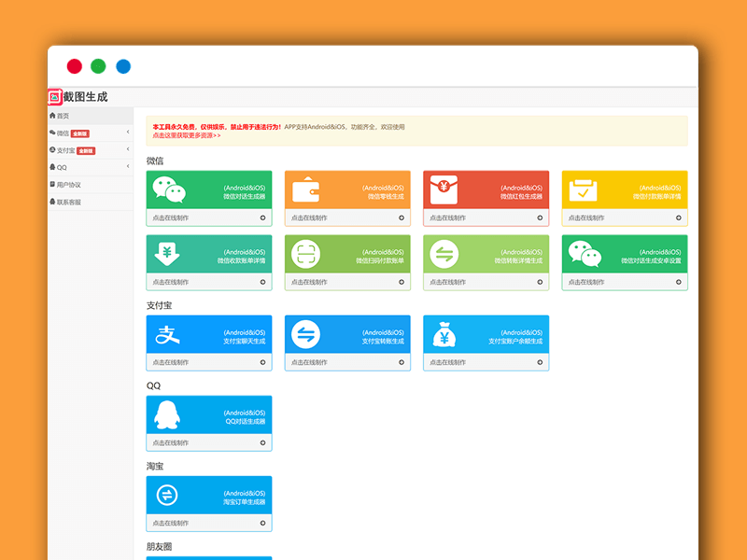747x560 pixels.
Task: Open 联系客服 in the sidebar
Action: click(x=91, y=202)
